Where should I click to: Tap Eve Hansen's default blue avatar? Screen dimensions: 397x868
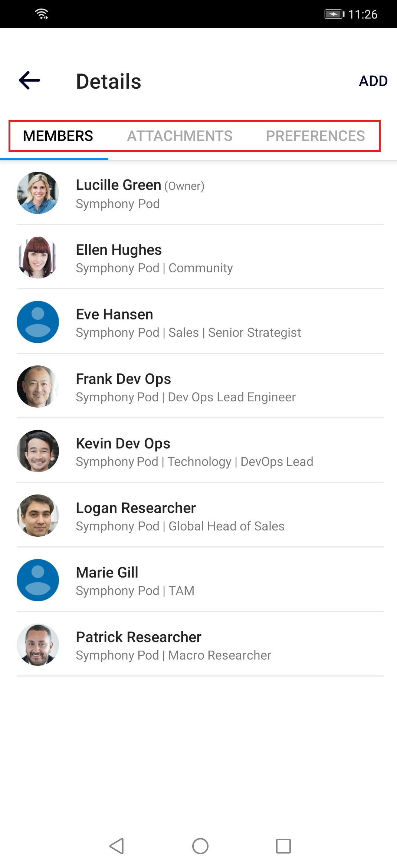(x=38, y=322)
